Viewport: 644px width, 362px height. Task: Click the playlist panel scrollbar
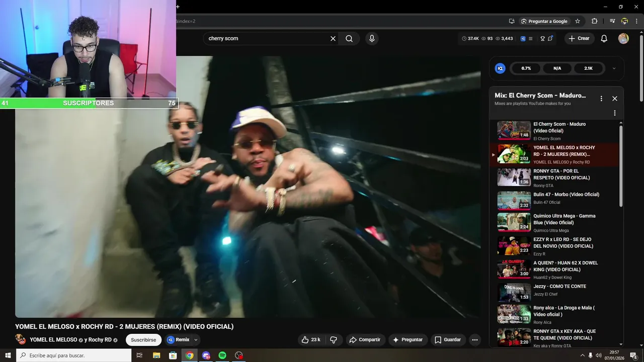pos(621,166)
